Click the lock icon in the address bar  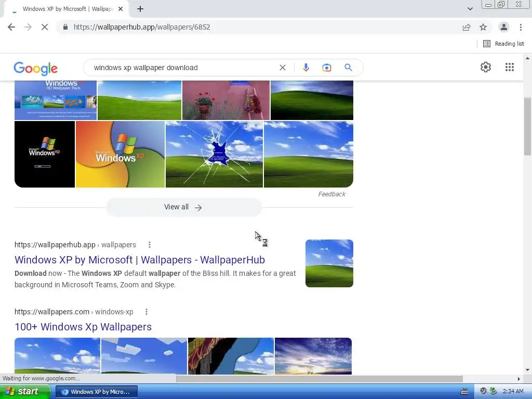[x=65, y=27]
